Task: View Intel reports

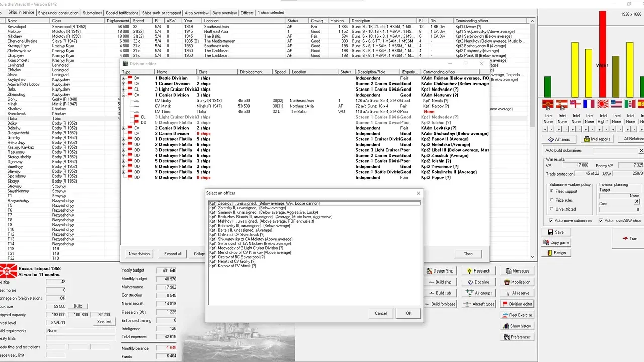Action: (597, 139)
